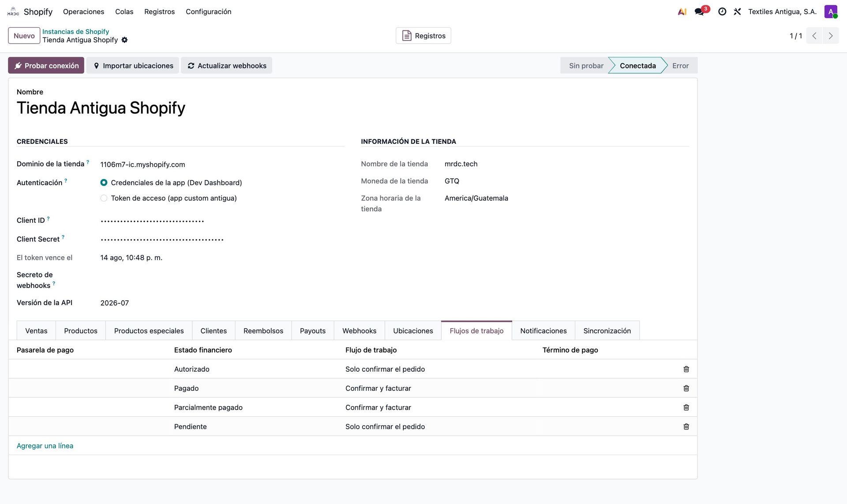
Task: Show help tooltip for Secreto de webhooks
Action: (54, 283)
